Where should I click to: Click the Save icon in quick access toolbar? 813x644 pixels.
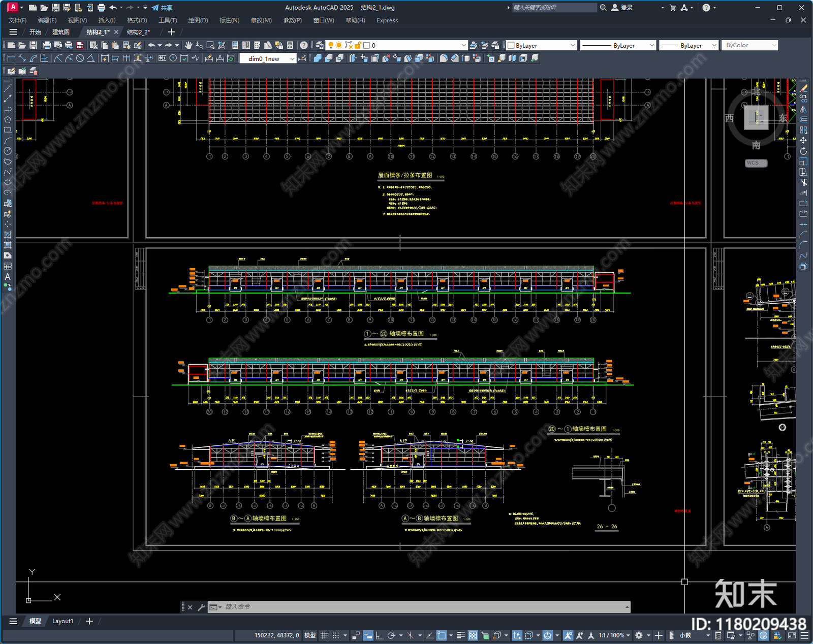[56, 8]
